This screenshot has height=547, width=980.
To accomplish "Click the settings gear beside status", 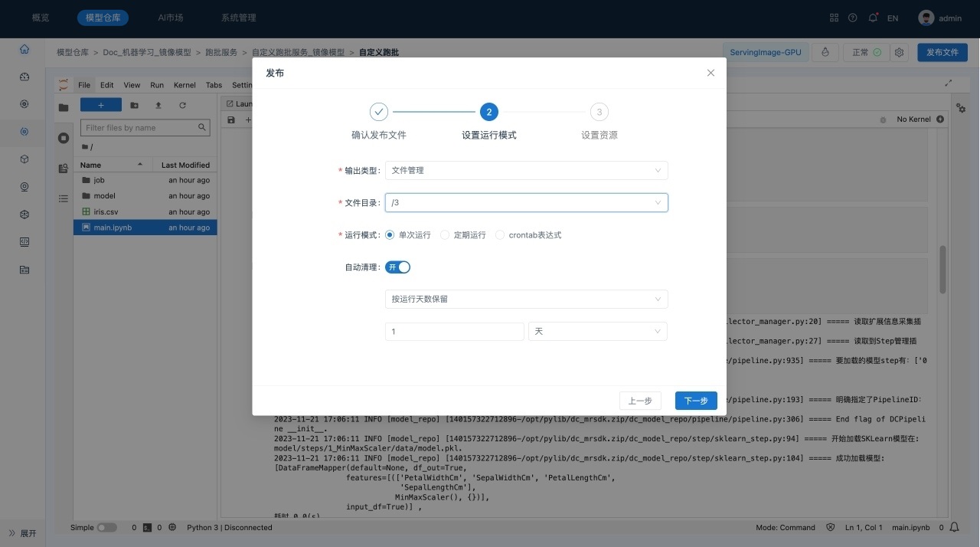I will click(x=900, y=53).
